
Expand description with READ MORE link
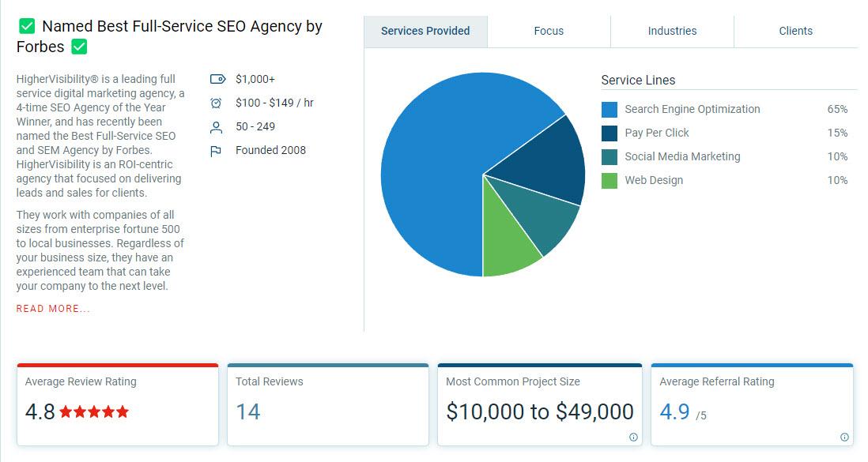pos(53,309)
